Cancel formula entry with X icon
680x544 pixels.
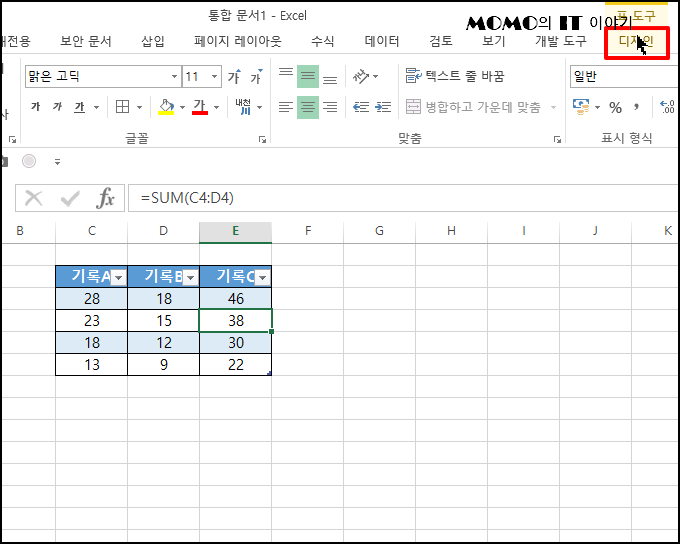click(33, 198)
